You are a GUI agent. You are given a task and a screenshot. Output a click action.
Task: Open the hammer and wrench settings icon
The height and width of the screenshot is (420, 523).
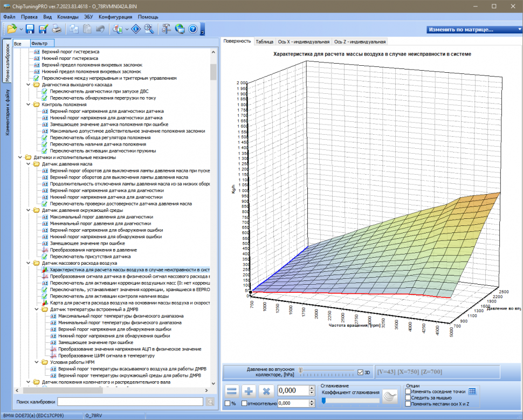point(166,29)
